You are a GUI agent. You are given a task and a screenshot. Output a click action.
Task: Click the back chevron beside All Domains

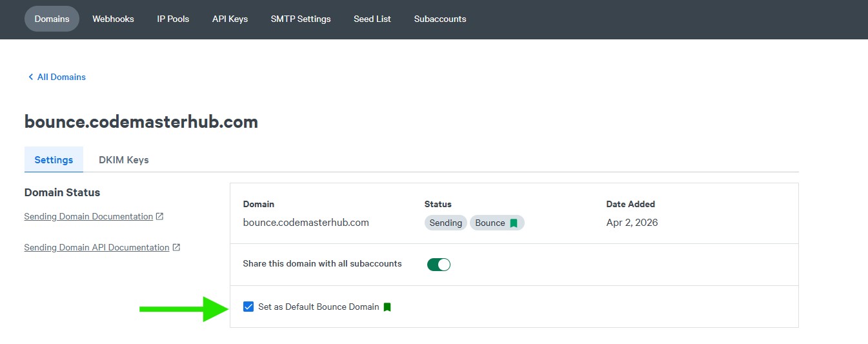click(30, 77)
